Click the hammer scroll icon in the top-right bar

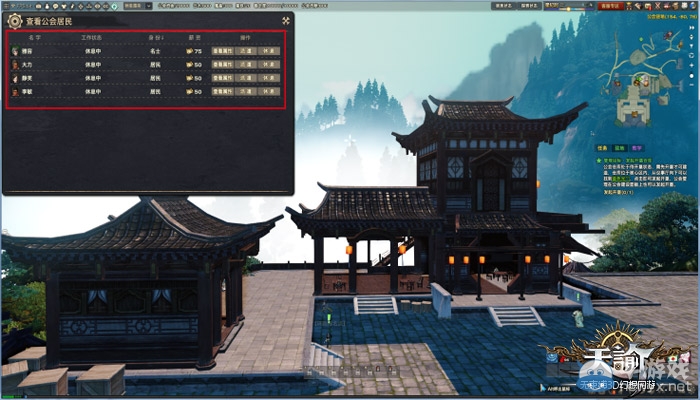[x=638, y=6]
